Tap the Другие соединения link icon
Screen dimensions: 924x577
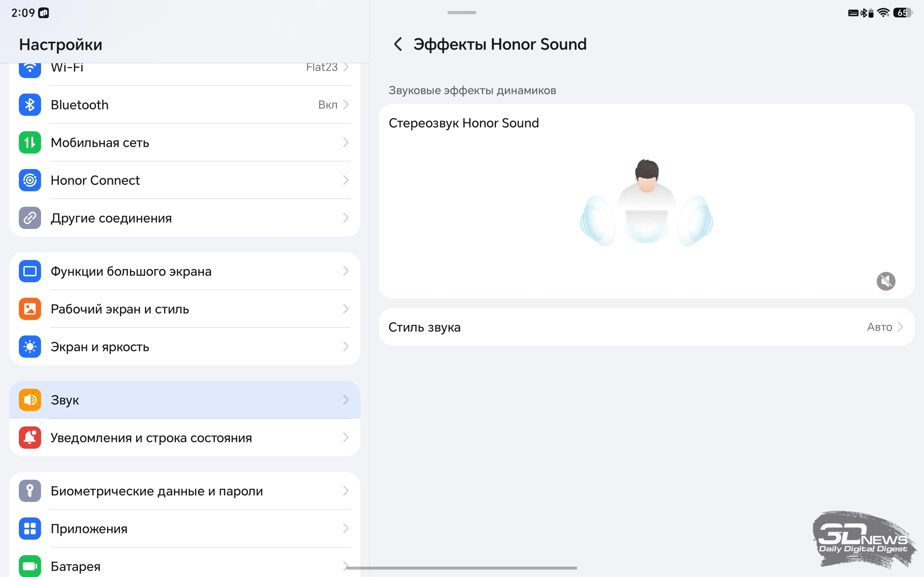click(30, 218)
